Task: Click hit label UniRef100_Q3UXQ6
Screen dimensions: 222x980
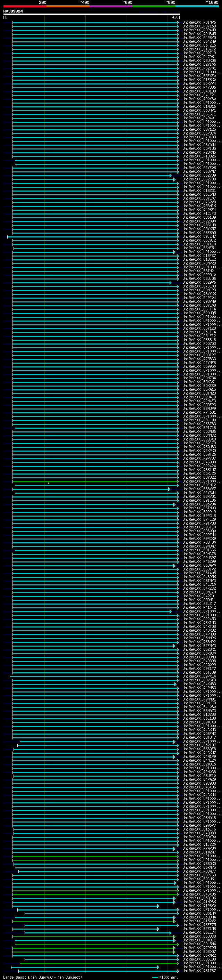Action: click(199, 60)
